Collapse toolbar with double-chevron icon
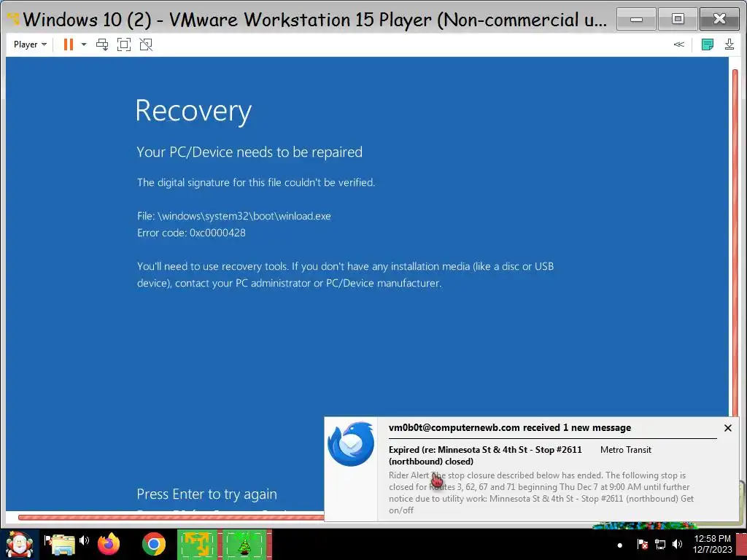 679,44
